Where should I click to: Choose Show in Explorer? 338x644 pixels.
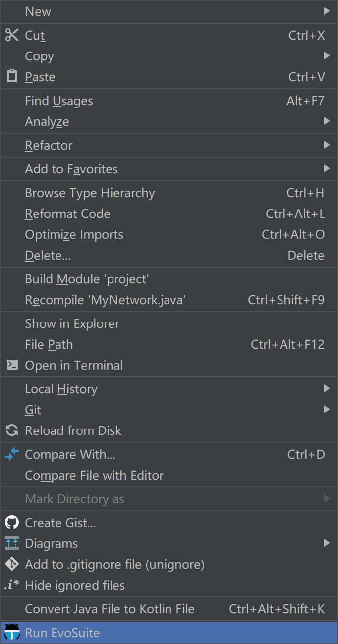coord(169,323)
